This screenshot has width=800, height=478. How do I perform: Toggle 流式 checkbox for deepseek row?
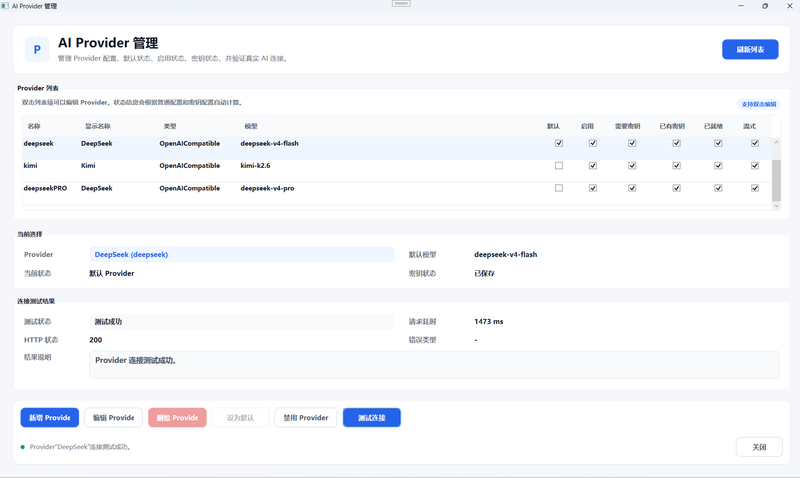point(755,143)
